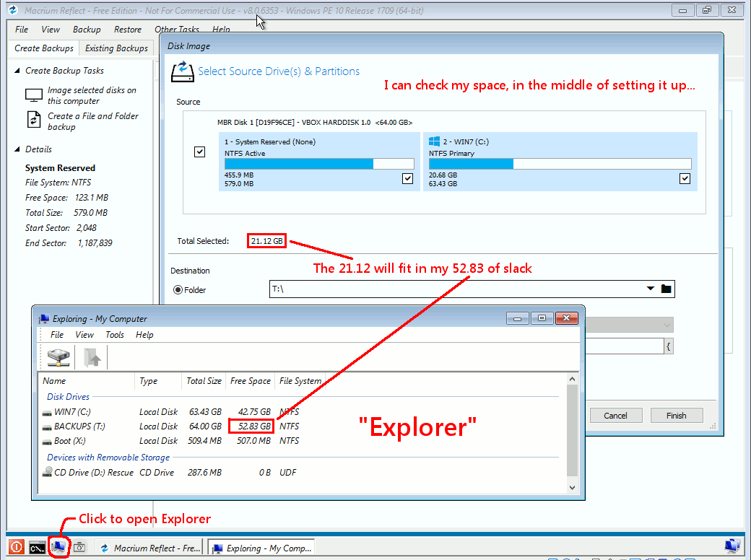Click the Boot (X:) drive icon
The width and height of the screenshot is (751, 560).
click(47, 442)
